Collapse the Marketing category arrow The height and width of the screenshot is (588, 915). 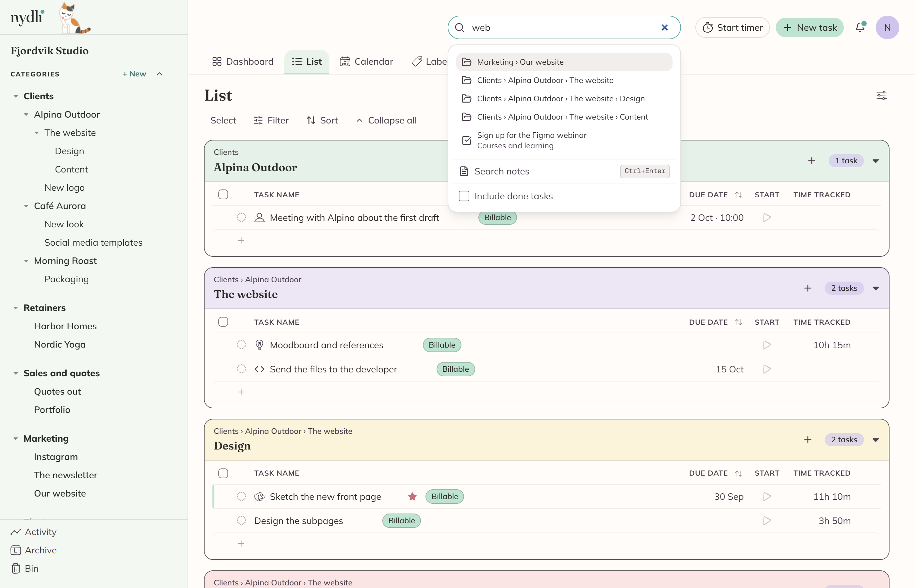(x=16, y=438)
